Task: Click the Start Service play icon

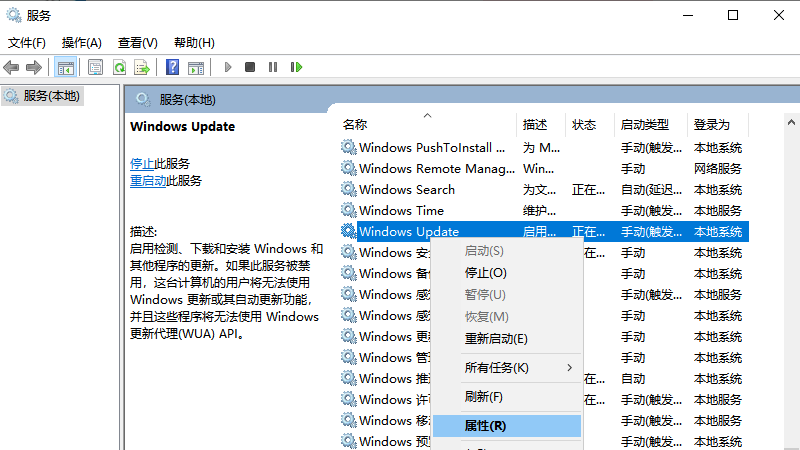Action: coord(228,67)
